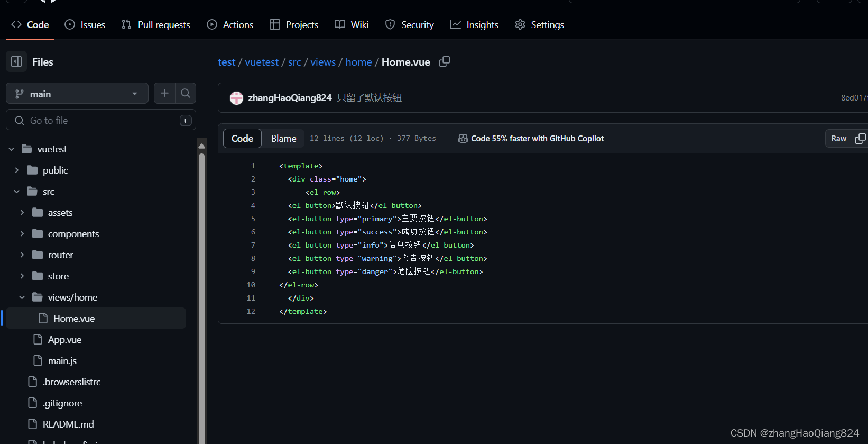Open the Code tab

30,25
